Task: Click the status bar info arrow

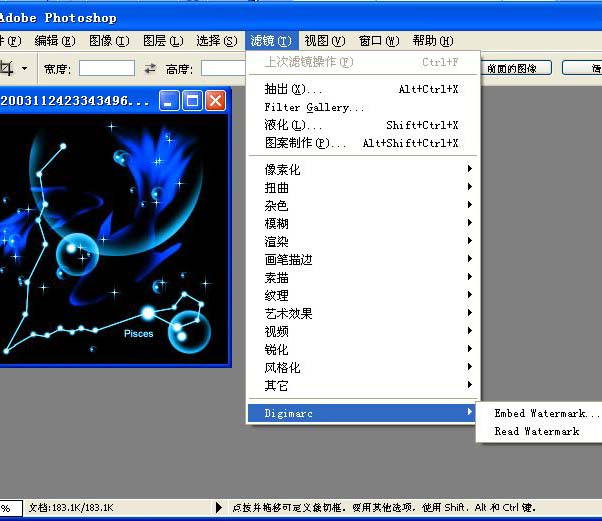Action: click(x=220, y=508)
